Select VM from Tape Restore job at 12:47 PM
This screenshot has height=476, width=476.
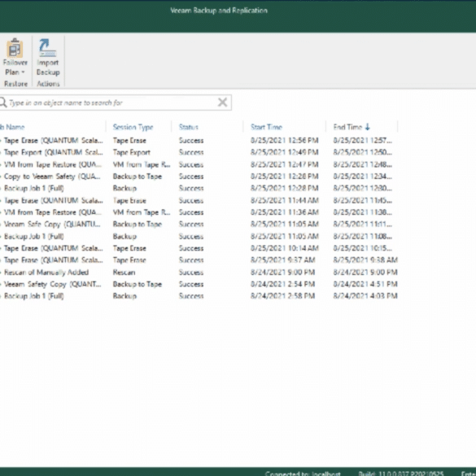[x=199, y=164]
